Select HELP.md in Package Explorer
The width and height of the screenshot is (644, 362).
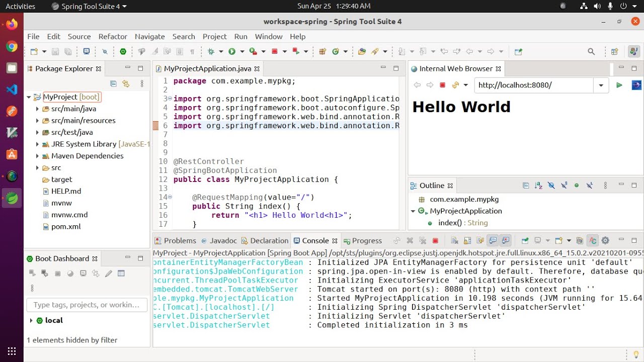[x=66, y=191]
